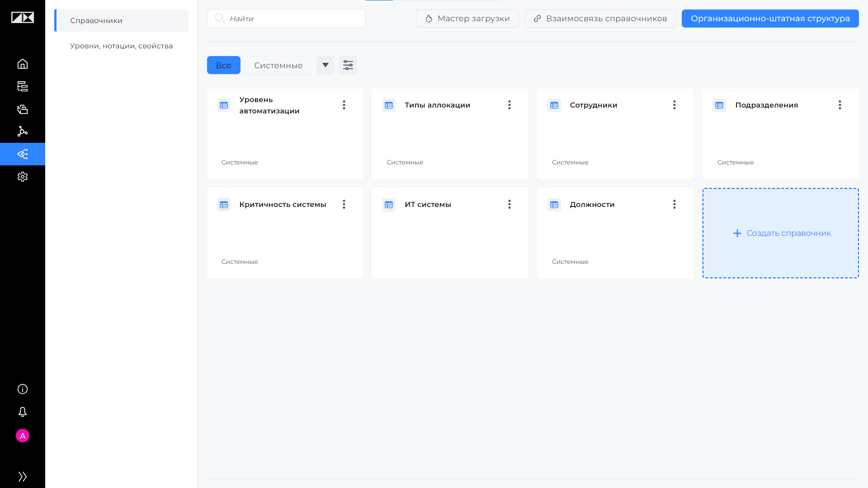The height and width of the screenshot is (488, 868).
Task: Expand the filter dropdown arrow
Action: (x=325, y=65)
